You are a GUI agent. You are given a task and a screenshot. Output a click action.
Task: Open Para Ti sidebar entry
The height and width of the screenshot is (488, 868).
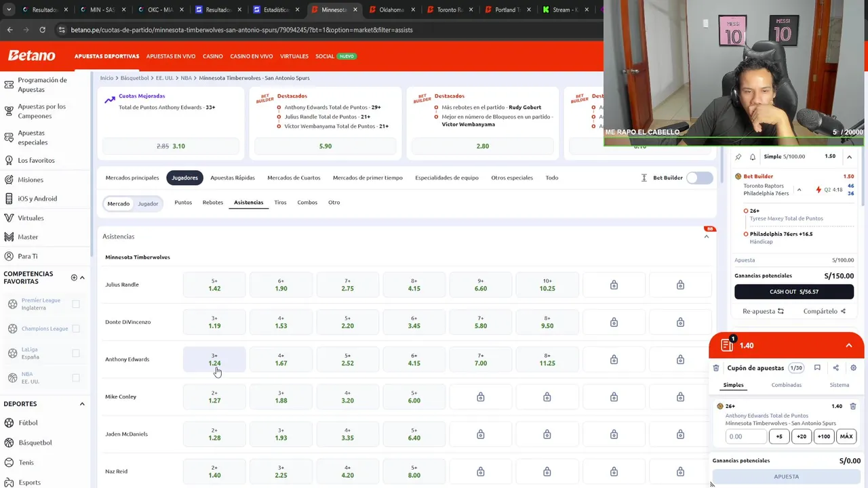[28, 256]
